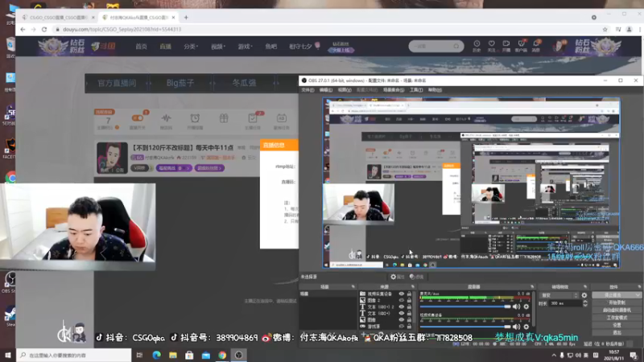The image size is (644, 362).
Task: Mute the first mixer channel speaker icon
Action: pyautogui.click(x=516, y=306)
